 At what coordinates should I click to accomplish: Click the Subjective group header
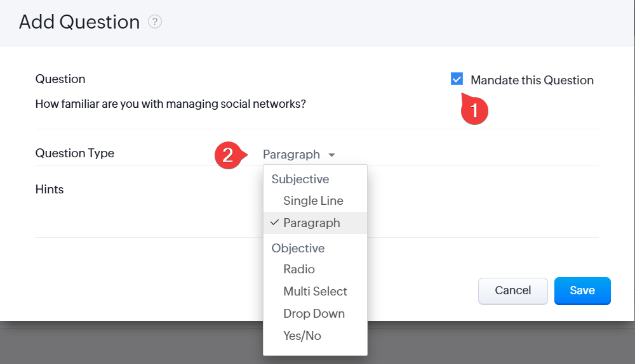tap(300, 179)
